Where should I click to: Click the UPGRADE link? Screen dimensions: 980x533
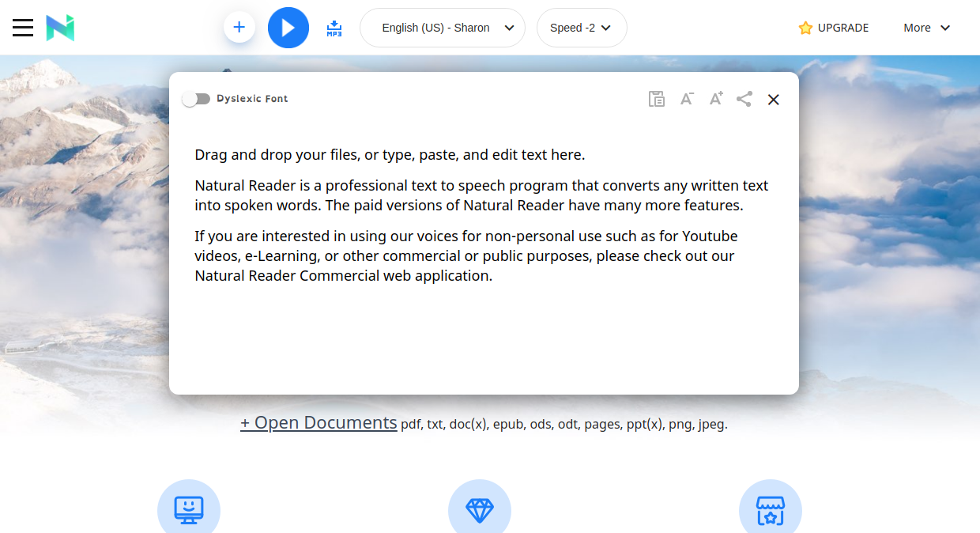(x=842, y=28)
